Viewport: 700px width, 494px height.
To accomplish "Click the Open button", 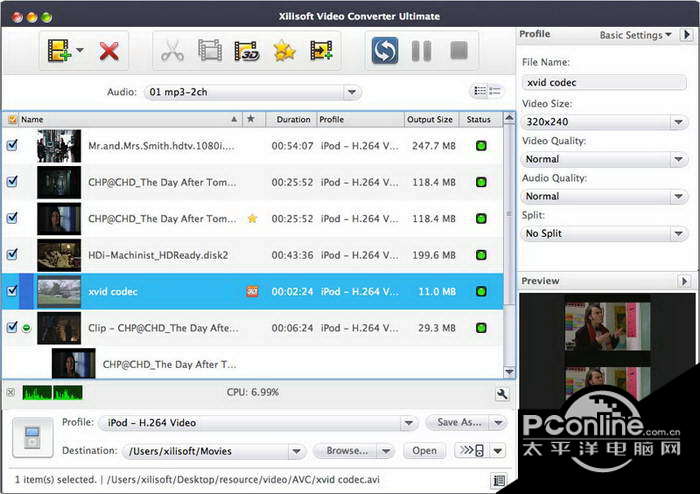I will [425, 451].
